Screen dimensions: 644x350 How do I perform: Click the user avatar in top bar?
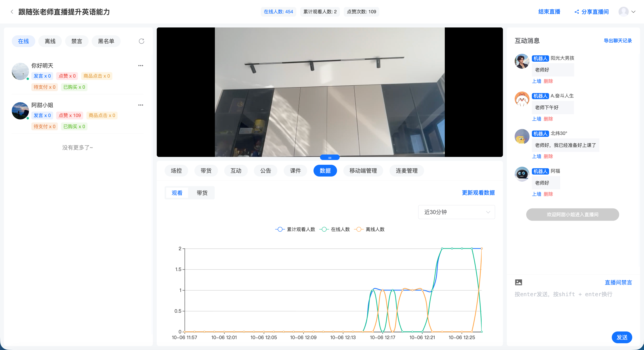point(624,12)
